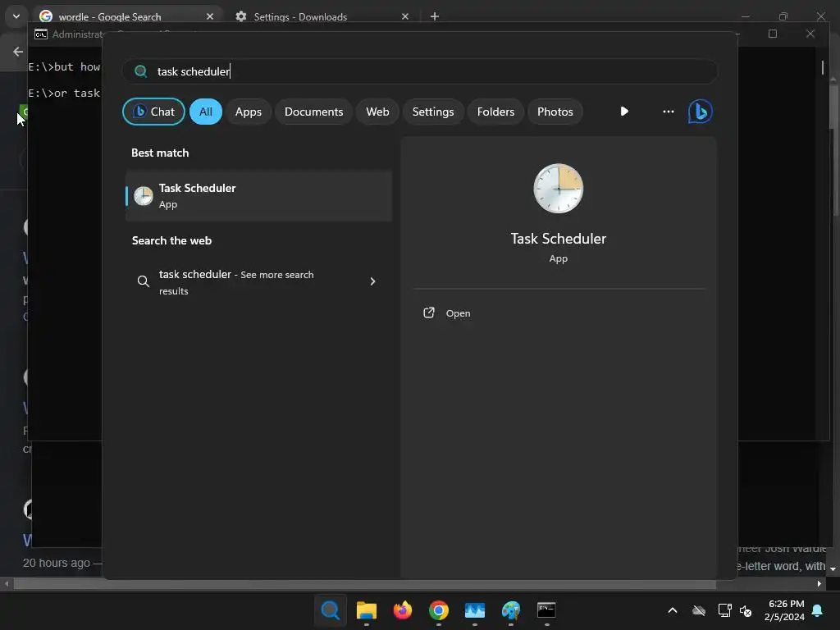Open clock and date 6:26 PM
This screenshot has height=630, width=840.
click(x=785, y=610)
